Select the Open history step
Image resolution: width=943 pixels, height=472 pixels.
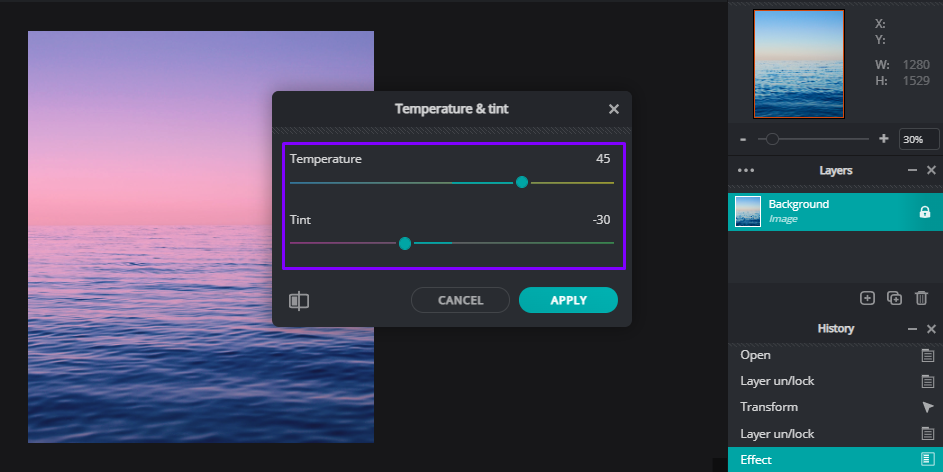pyautogui.click(x=835, y=355)
